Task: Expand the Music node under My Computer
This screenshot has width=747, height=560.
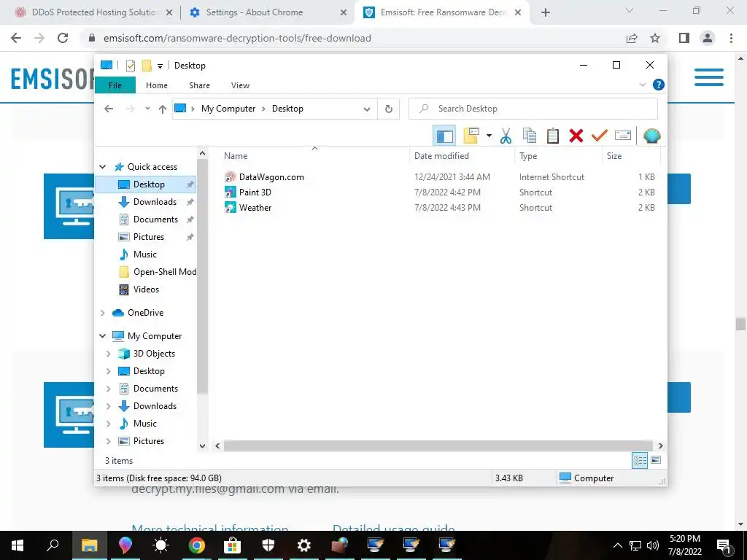Action: tap(108, 424)
